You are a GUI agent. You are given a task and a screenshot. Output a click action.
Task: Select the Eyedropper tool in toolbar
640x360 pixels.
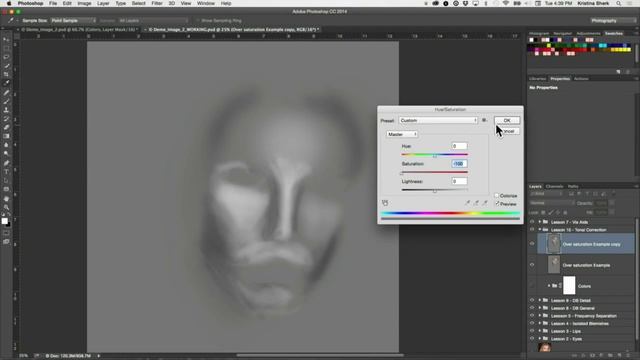(6, 83)
